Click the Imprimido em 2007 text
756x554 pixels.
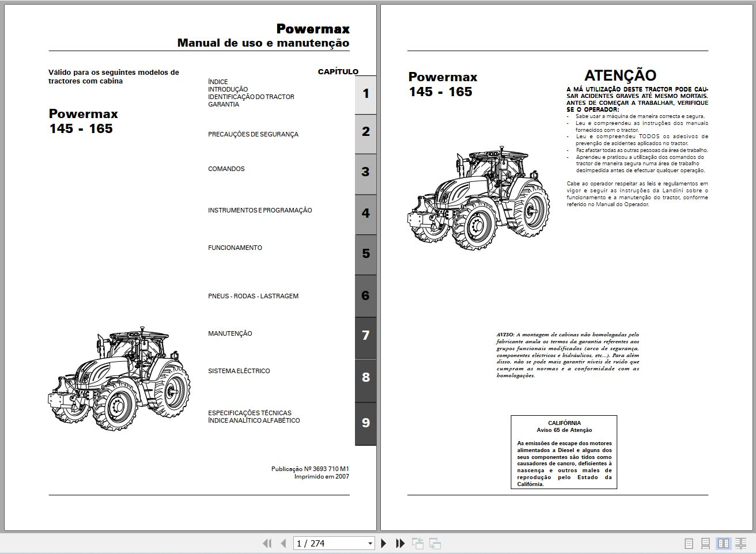coord(322,476)
